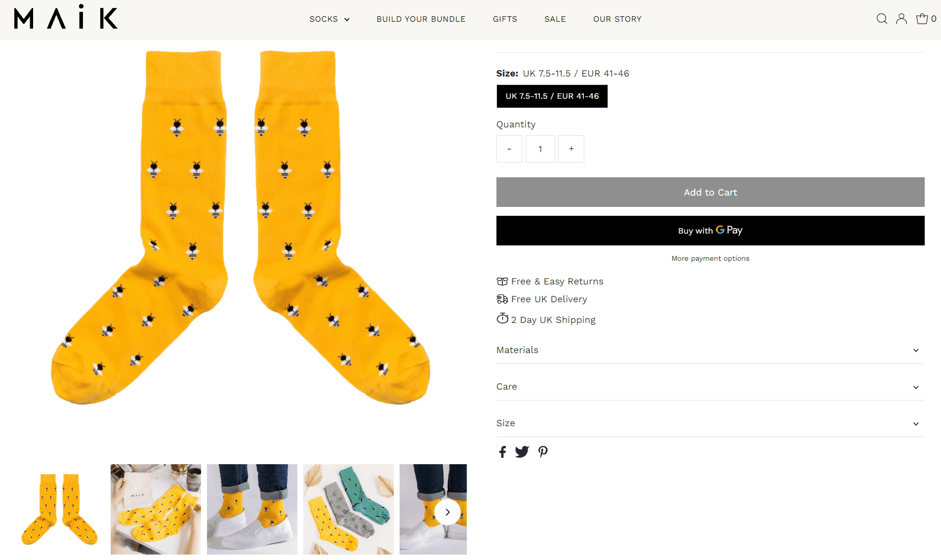Open the search icon in header
The width and height of the screenshot is (941, 560).
(882, 19)
